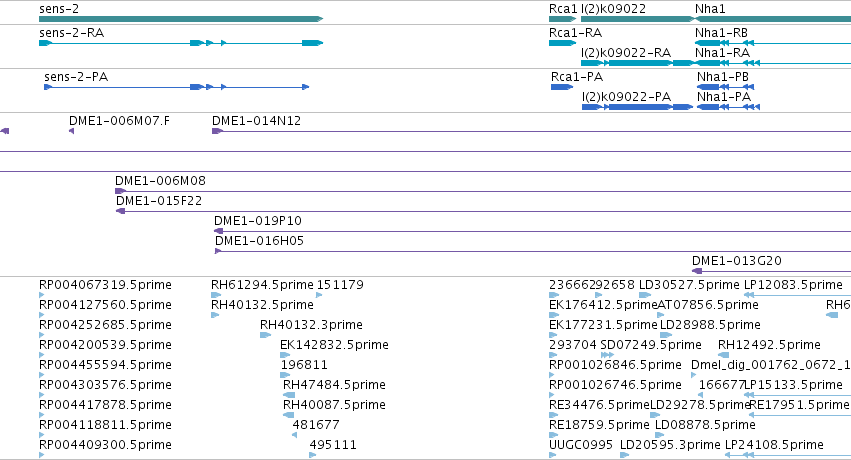Select EST RE34476.5prime

pyautogui.click(x=599, y=405)
